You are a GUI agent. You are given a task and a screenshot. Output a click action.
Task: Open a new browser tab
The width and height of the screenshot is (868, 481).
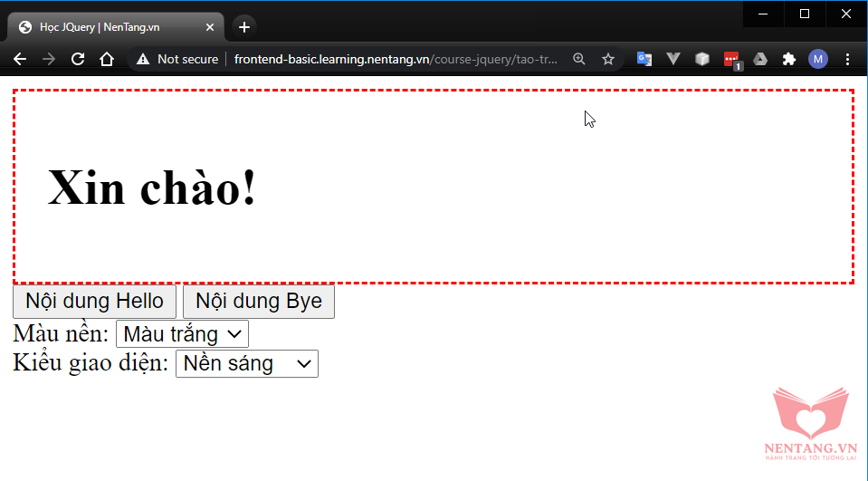[x=243, y=27]
